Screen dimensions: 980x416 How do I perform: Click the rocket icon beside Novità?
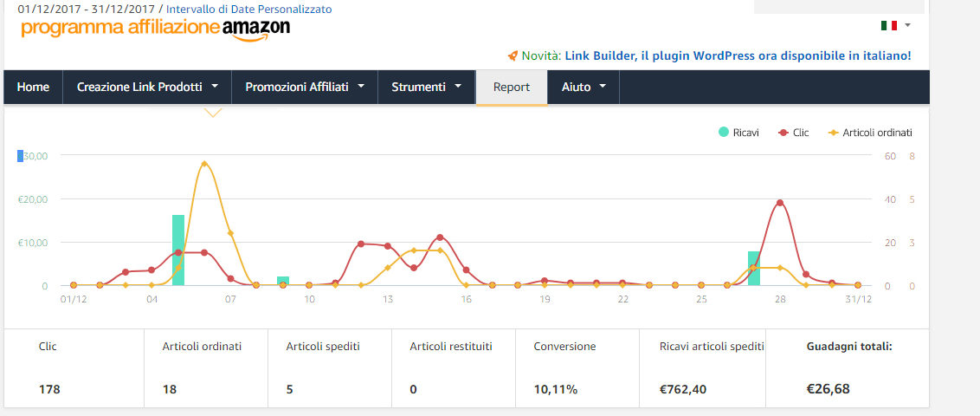[513, 55]
